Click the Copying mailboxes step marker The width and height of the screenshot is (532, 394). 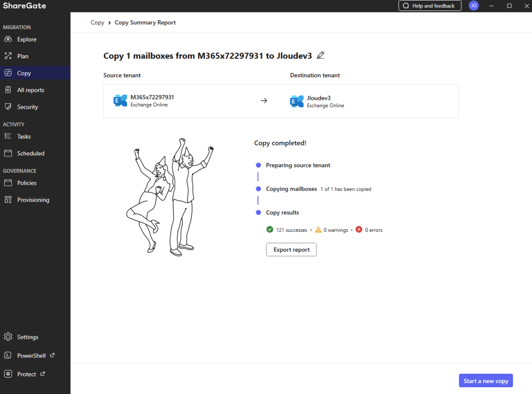pos(258,189)
